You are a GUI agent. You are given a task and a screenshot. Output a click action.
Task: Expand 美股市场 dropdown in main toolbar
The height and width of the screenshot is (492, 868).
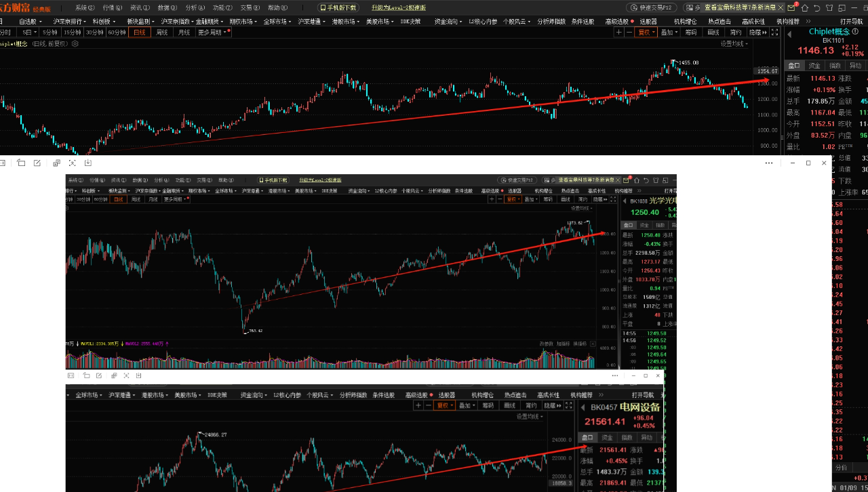click(x=380, y=21)
